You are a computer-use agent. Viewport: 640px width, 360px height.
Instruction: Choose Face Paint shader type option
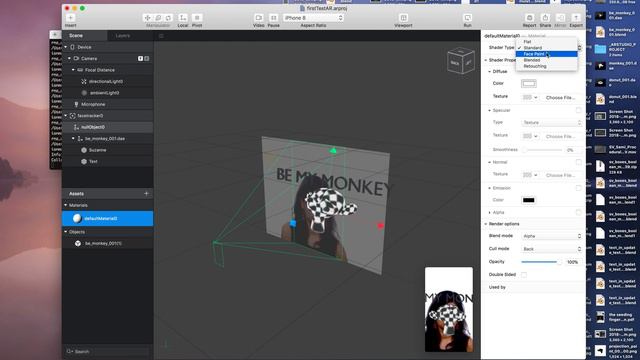click(547, 54)
